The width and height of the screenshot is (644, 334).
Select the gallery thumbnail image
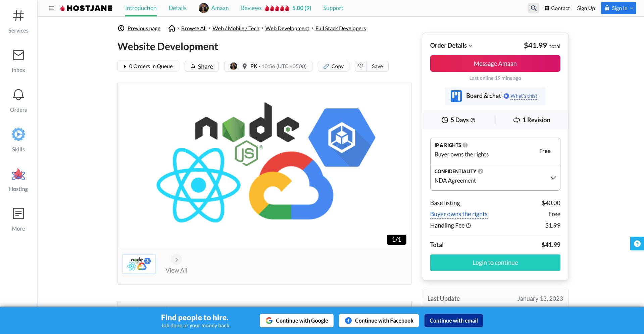(139, 264)
